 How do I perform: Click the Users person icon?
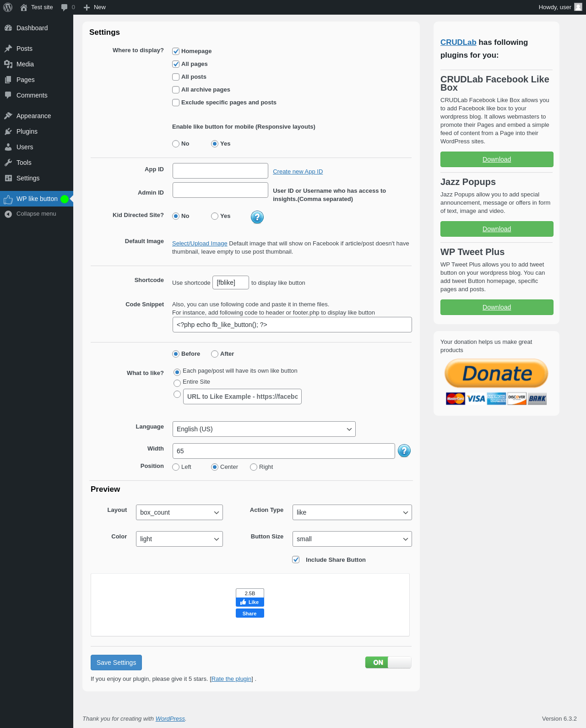pyautogui.click(x=8, y=147)
